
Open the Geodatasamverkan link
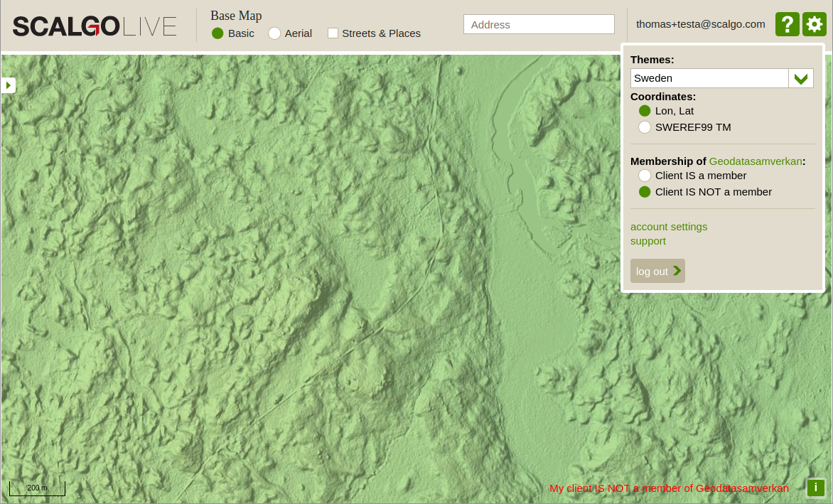(x=756, y=161)
